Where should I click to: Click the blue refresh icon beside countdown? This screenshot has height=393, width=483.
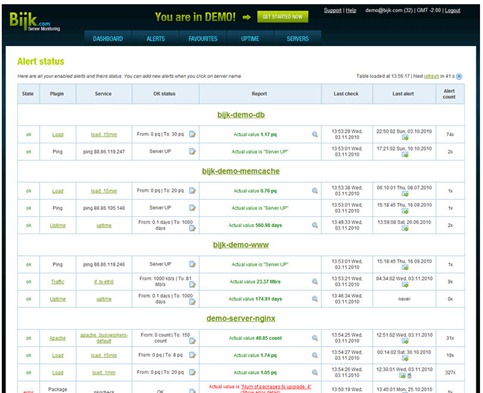[x=459, y=76]
